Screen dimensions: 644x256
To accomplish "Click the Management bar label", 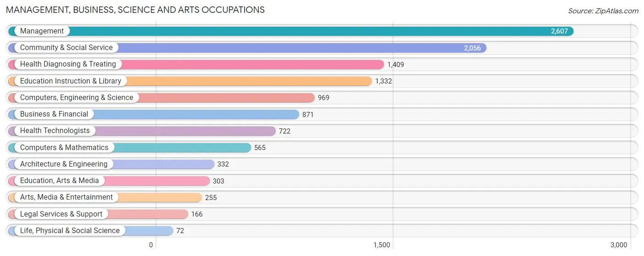I will [42, 31].
